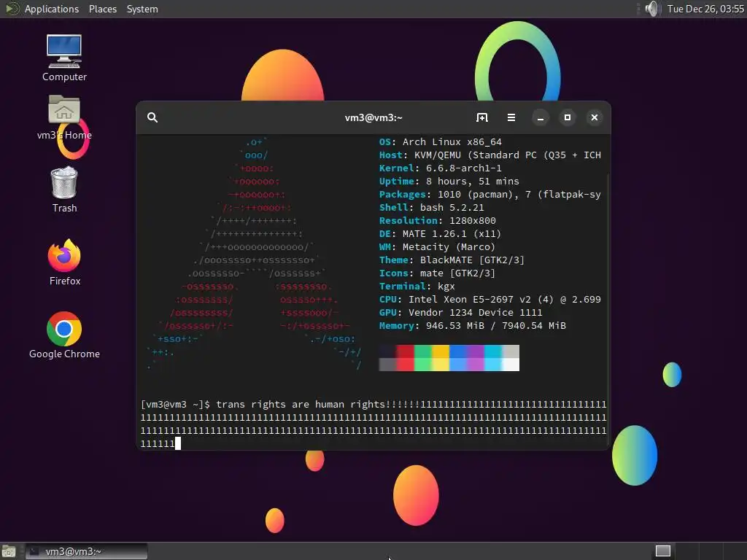
Task: Click the 'Resolution: 1280x800' line
Action: (x=438, y=220)
